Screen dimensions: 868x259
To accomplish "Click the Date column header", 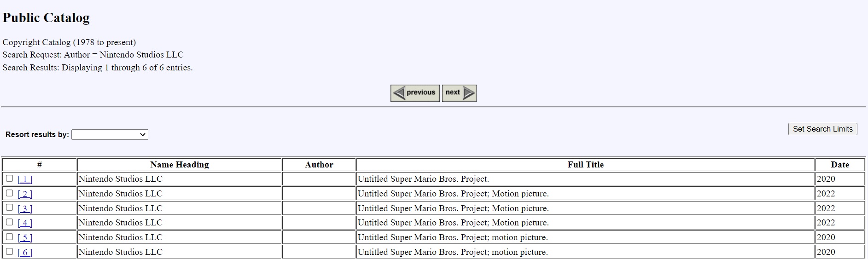I will (x=840, y=165).
